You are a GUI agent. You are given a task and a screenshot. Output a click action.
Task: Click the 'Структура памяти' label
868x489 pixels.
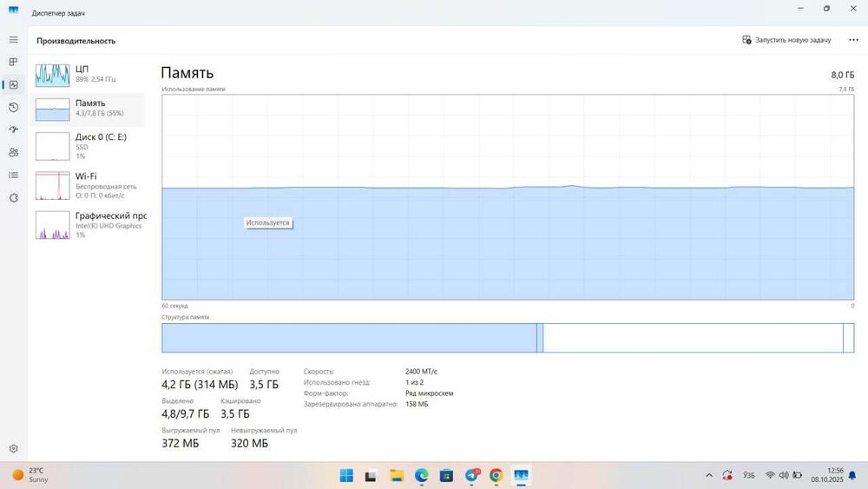186,317
